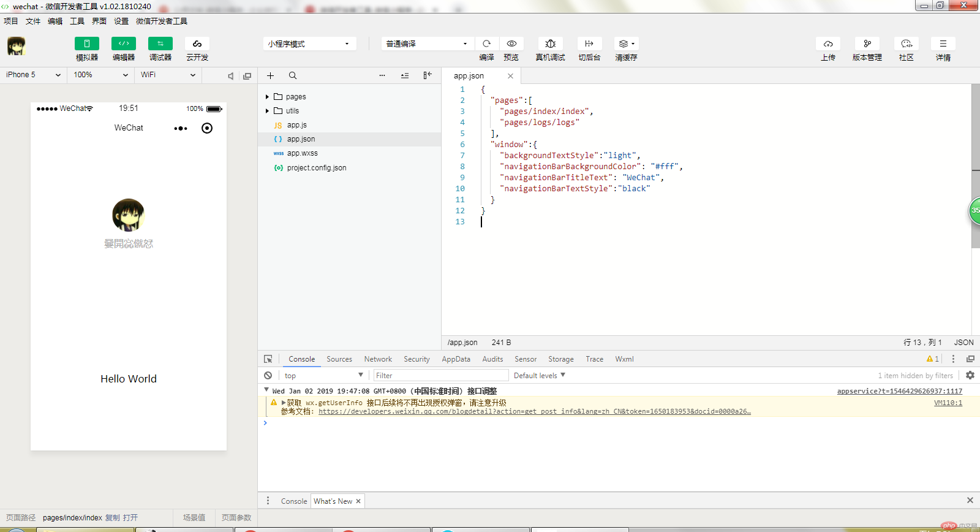Click the VM110:1 source link
This screenshot has width=980, height=532.
point(948,403)
